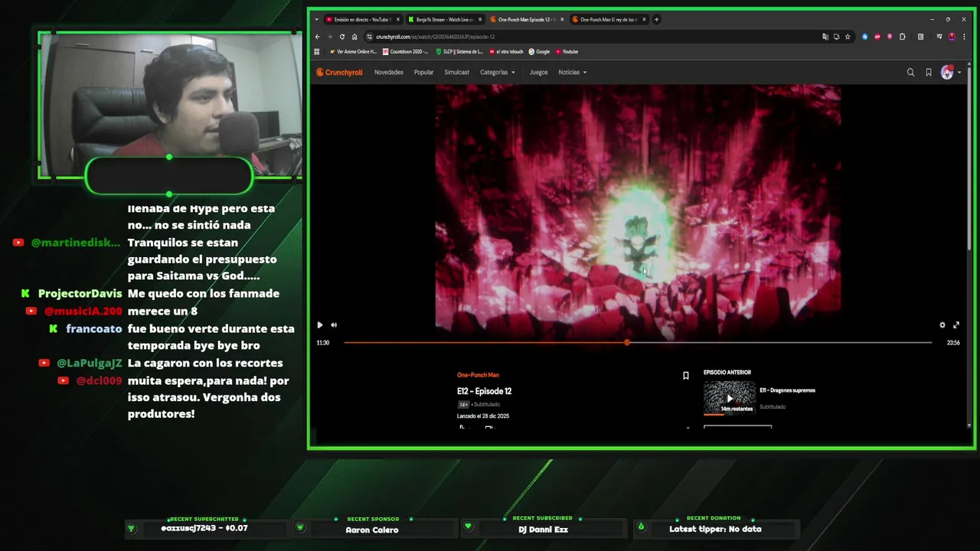
Task: Close the Benja1k Stream tab
Action: [x=480, y=19]
